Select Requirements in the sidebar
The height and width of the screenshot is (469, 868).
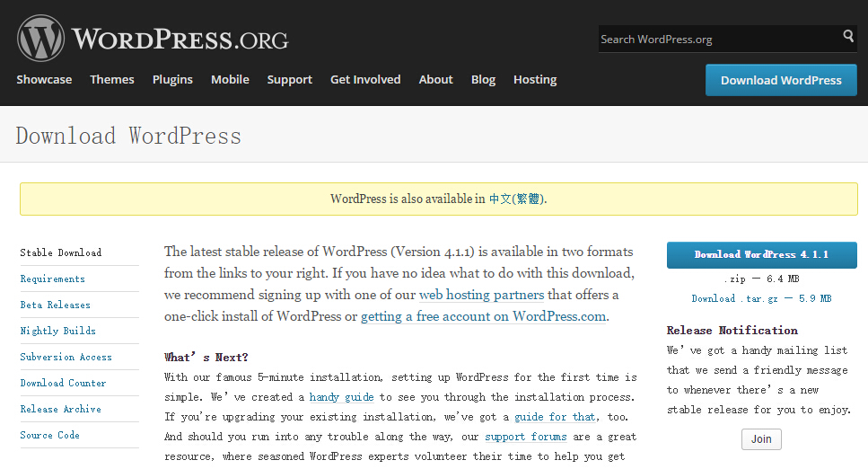[53, 279]
